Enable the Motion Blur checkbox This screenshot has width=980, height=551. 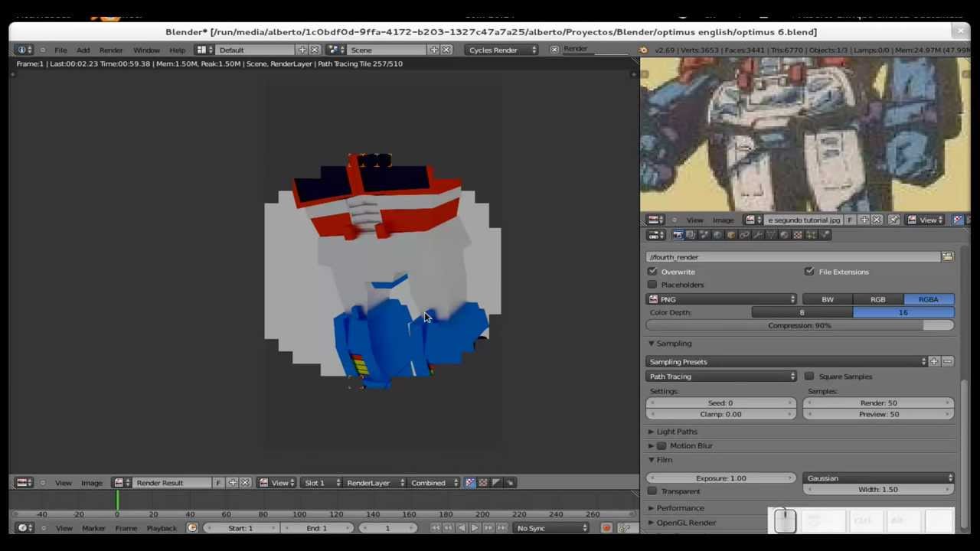tap(661, 445)
